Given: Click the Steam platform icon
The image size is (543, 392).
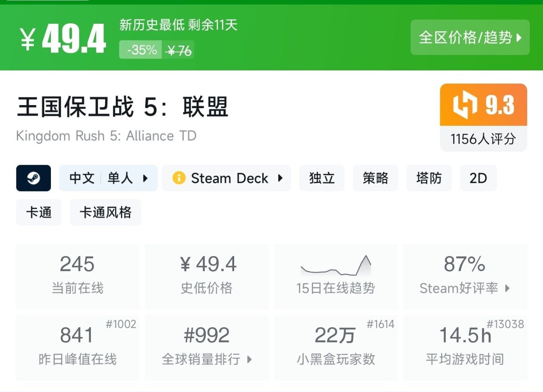Looking at the screenshot, I should tap(34, 178).
